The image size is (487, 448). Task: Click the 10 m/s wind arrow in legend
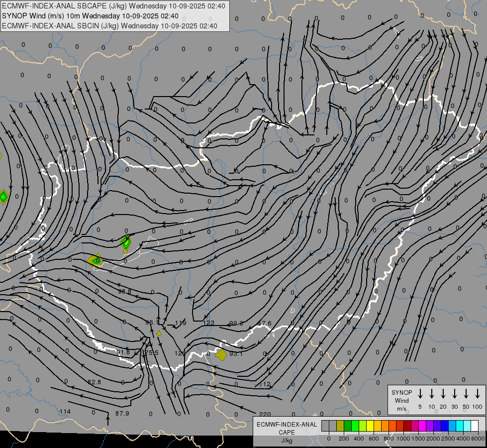[x=432, y=394]
